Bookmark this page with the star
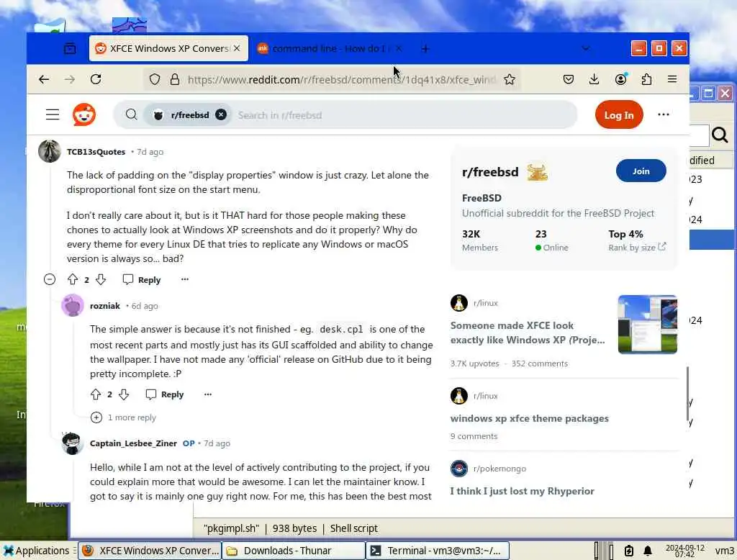Image resolution: width=737 pixels, height=560 pixels. click(509, 79)
